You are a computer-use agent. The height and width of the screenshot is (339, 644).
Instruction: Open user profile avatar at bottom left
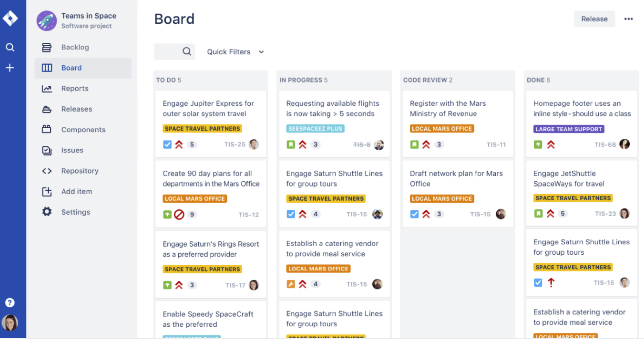tap(10, 323)
